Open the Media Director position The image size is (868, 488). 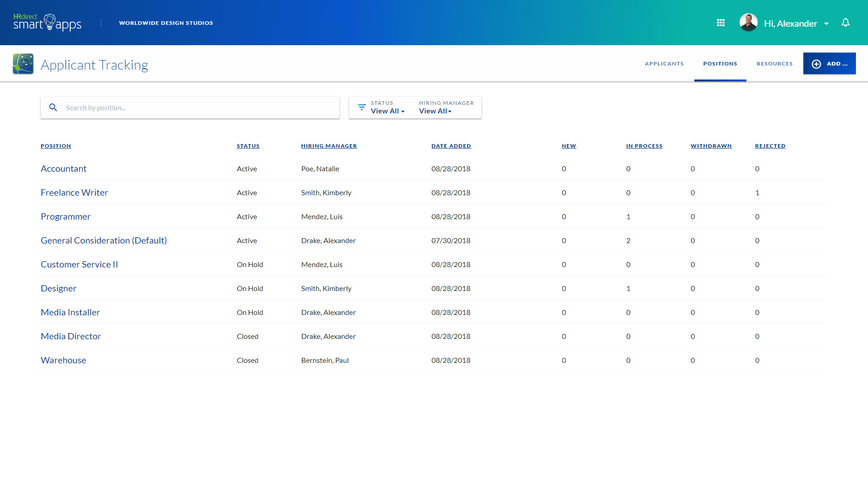[x=71, y=336]
